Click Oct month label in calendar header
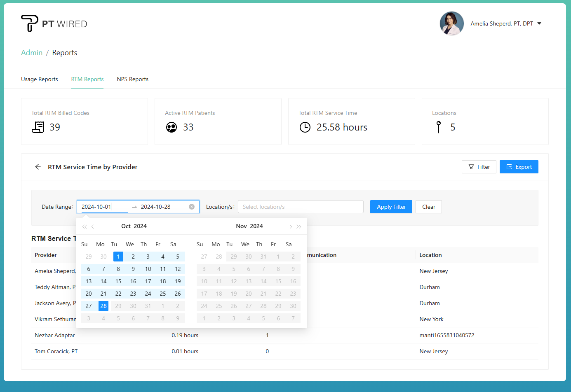Image resolution: width=571 pixels, height=392 pixels. pyautogui.click(x=126, y=226)
